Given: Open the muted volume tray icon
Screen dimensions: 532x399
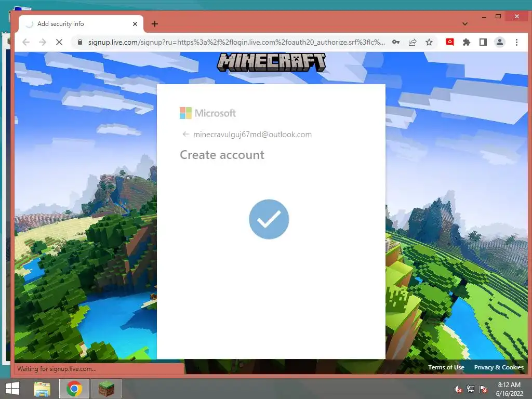Looking at the screenshot, I should pos(458,389).
